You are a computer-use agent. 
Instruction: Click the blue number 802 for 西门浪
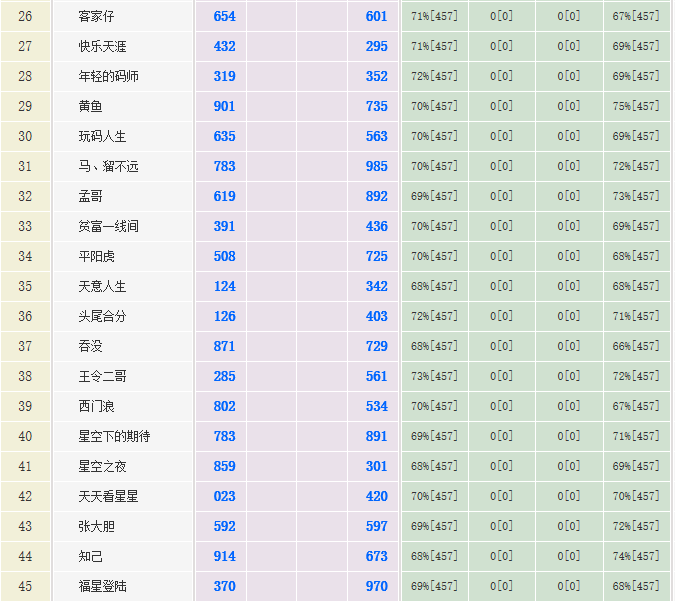[224, 407]
